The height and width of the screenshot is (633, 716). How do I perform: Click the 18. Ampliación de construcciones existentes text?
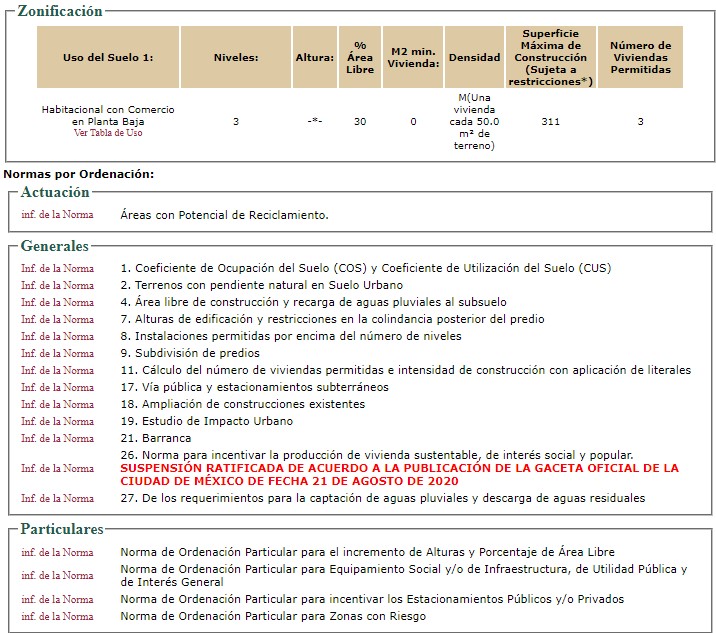[242, 404]
